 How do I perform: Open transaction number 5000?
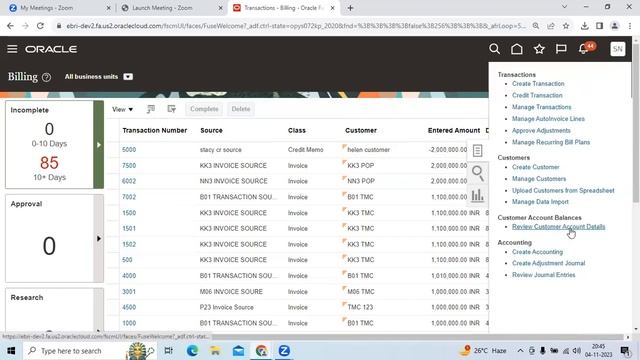pos(129,150)
